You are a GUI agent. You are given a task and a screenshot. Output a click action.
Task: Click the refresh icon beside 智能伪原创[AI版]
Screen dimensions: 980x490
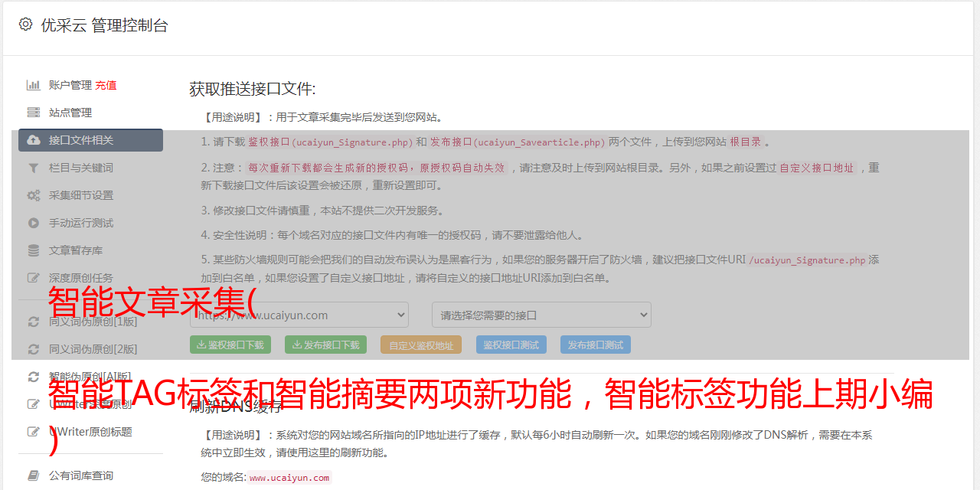click(x=33, y=377)
